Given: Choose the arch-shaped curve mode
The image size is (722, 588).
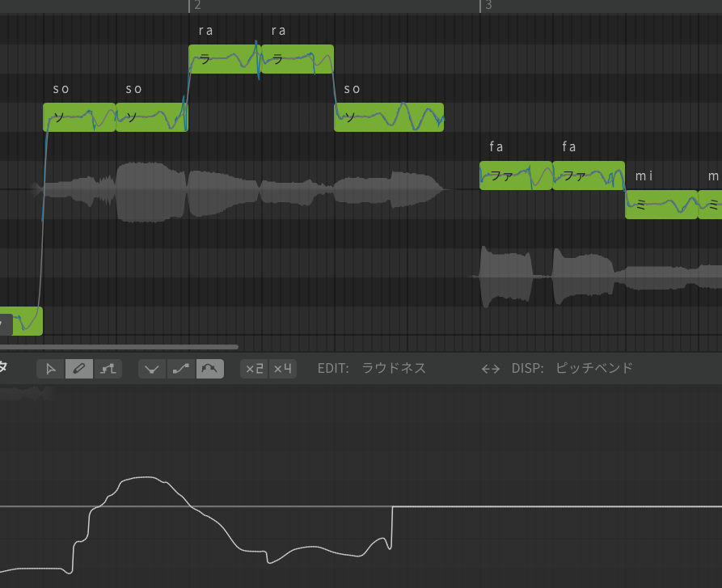Looking at the screenshot, I should pos(210,369).
